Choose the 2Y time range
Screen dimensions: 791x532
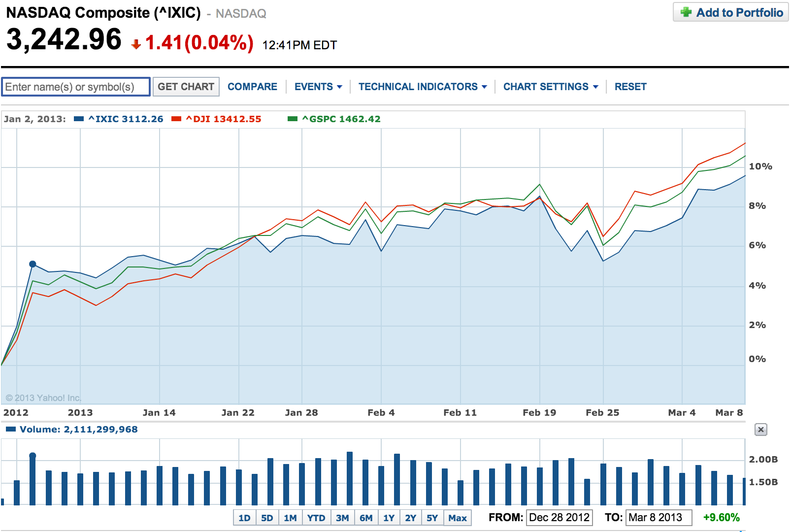click(x=411, y=518)
